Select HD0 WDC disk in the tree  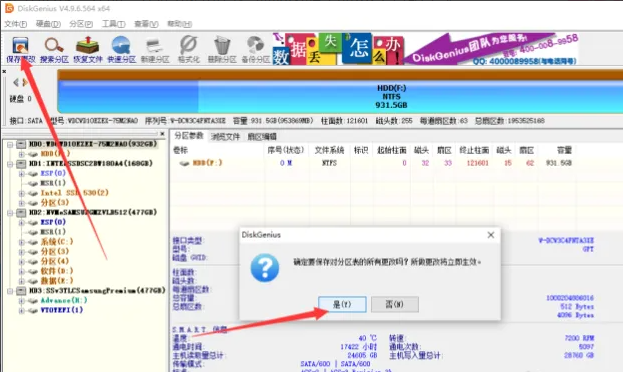tap(93, 144)
